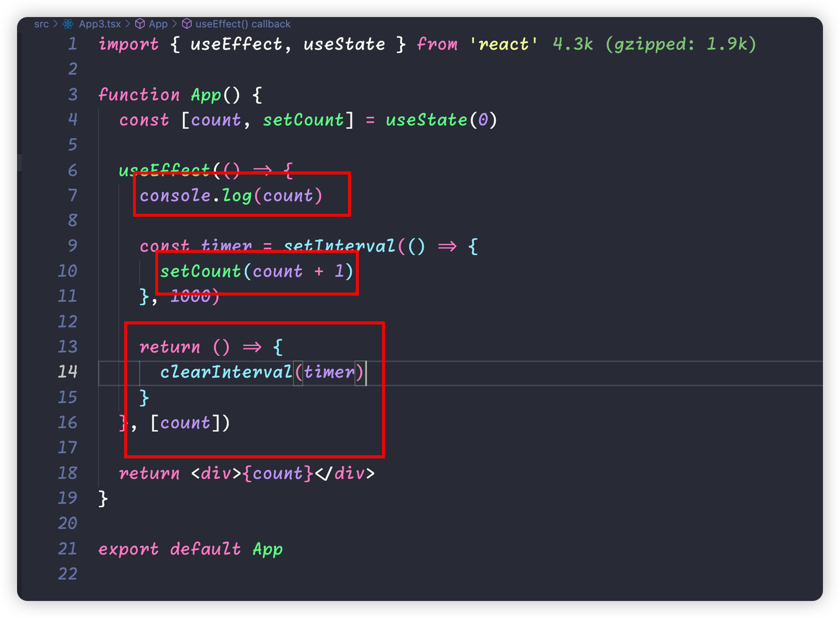
Task: Click export default App statement
Action: pyautogui.click(x=190, y=549)
